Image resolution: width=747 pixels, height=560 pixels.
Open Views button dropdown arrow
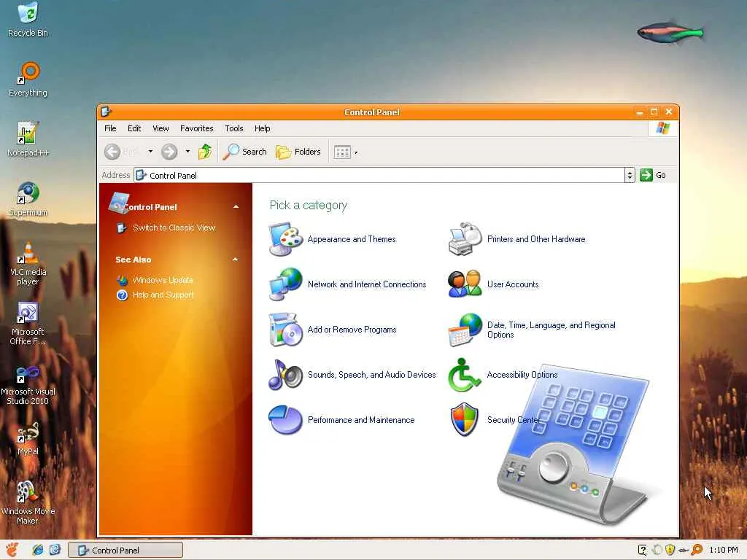point(356,152)
